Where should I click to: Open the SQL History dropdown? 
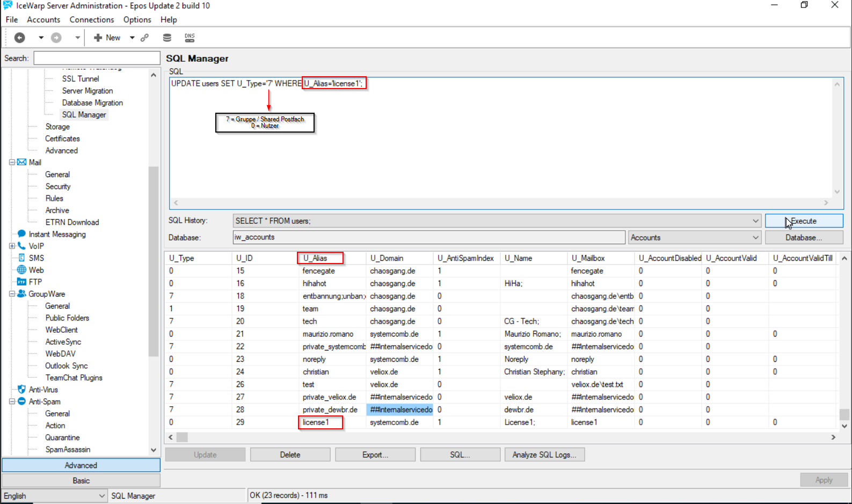click(755, 221)
